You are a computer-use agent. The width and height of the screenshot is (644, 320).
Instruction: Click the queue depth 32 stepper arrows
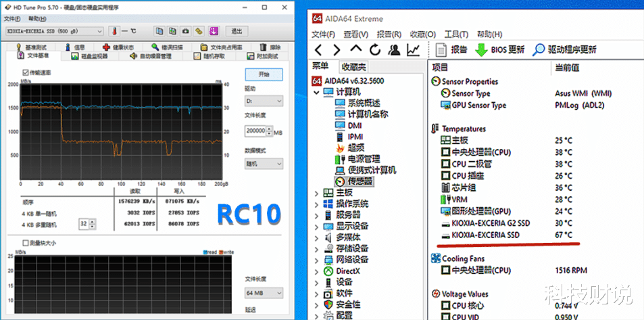(x=93, y=224)
